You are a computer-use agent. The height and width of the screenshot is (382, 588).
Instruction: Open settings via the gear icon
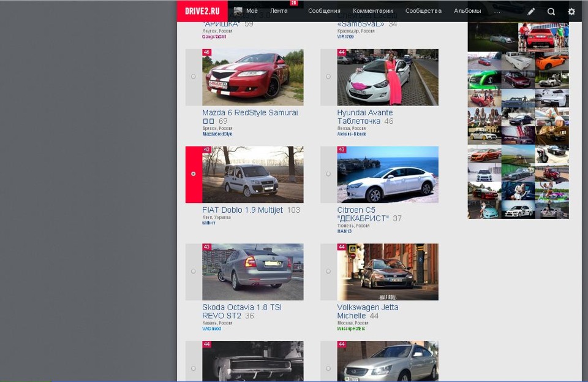571,11
